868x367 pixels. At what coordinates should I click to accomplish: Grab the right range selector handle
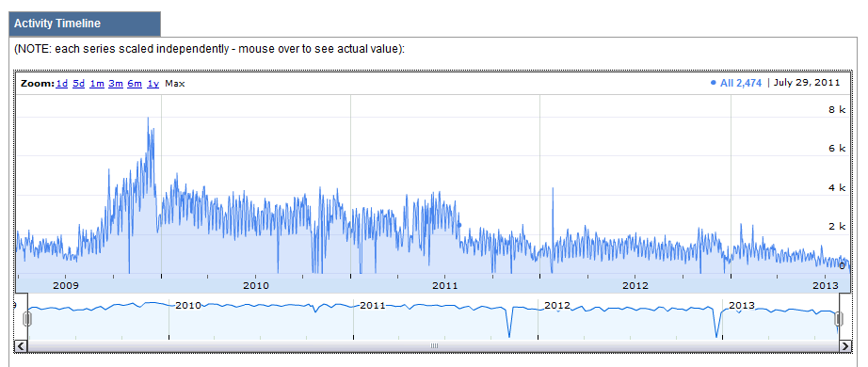[x=839, y=319]
